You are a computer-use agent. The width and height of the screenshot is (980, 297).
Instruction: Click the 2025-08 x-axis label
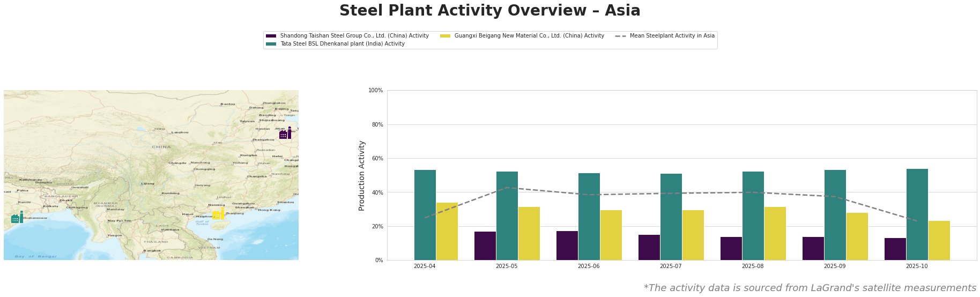pyautogui.click(x=753, y=266)
